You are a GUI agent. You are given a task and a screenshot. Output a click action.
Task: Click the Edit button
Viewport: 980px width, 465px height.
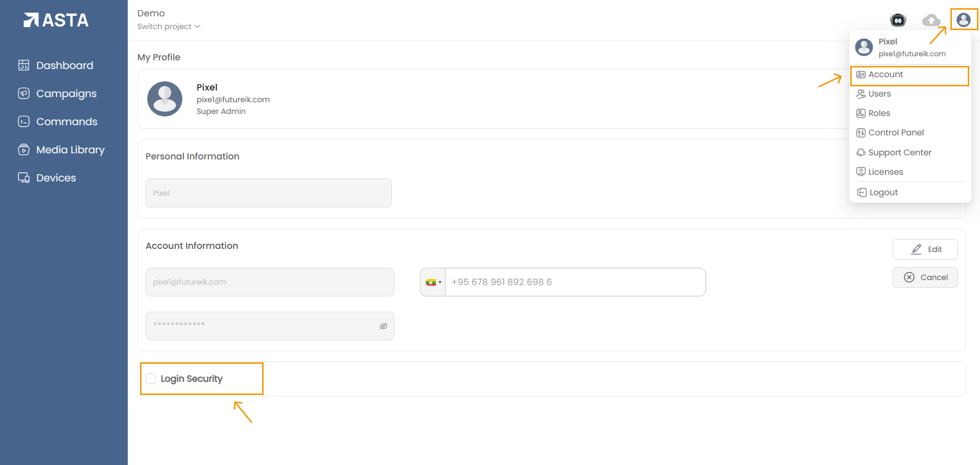[925, 249]
